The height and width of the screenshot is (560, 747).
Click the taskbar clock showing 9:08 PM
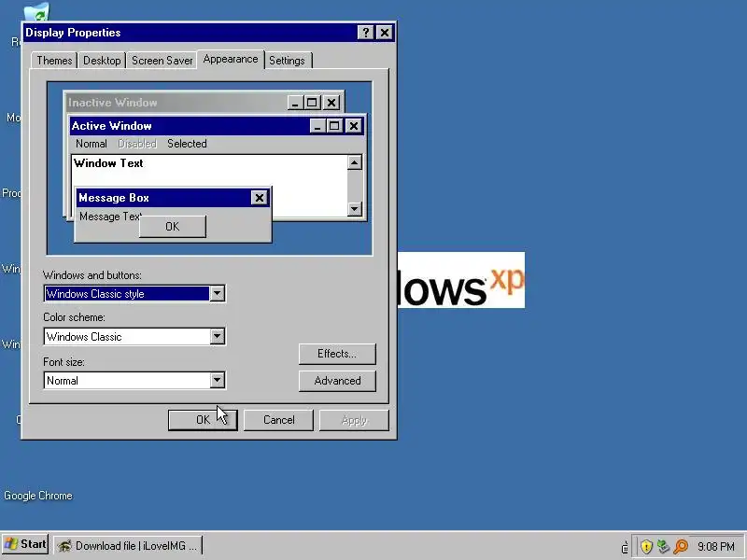715,546
